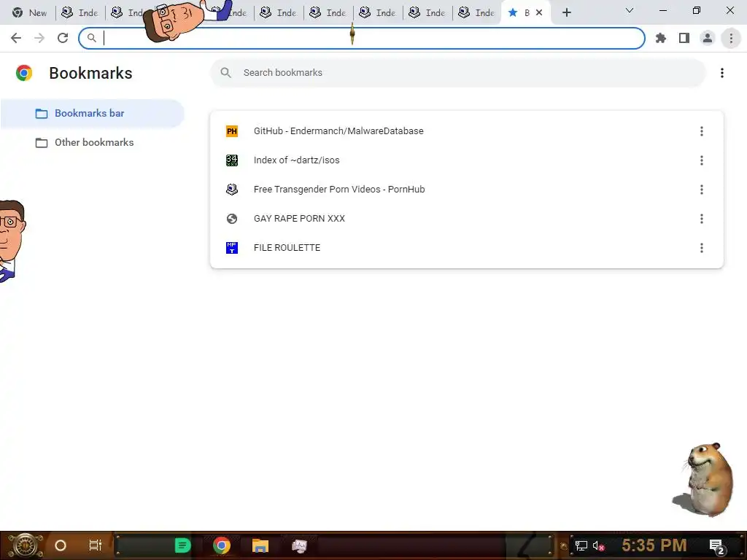Close the active Bookmarks tab
747x560 pixels.
[x=539, y=13]
